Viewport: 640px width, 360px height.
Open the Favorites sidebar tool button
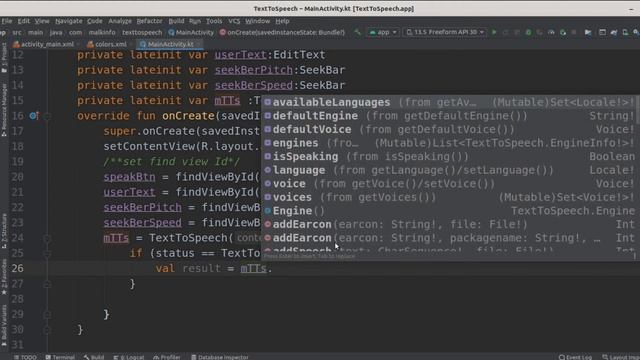tap(4, 278)
